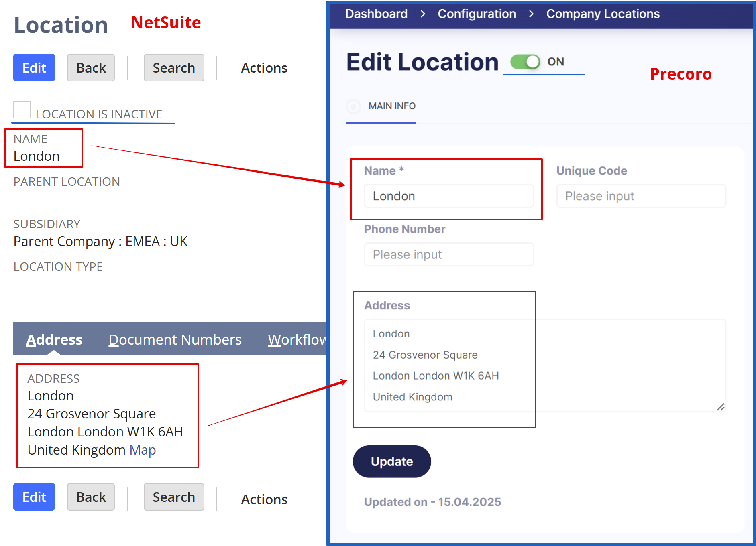Open the Workflow subtab in NetSuite
Image resolution: width=756 pixels, height=546 pixels.
tap(297, 339)
